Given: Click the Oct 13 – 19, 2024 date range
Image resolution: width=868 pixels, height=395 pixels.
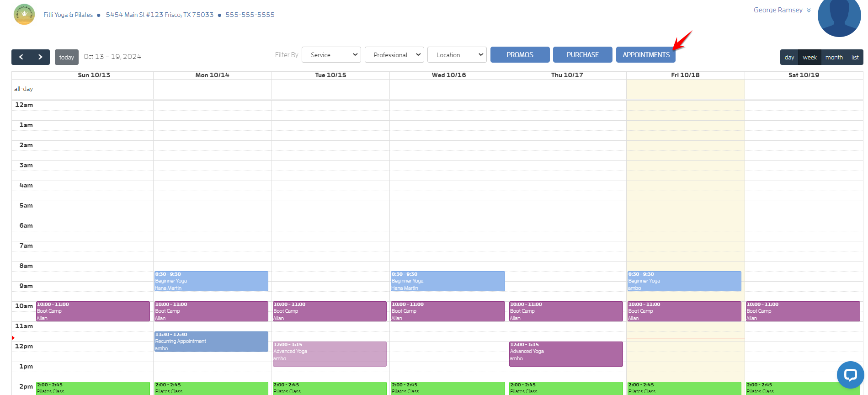Looking at the screenshot, I should click(112, 57).
